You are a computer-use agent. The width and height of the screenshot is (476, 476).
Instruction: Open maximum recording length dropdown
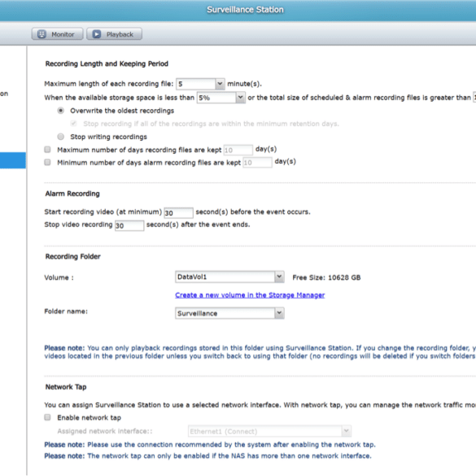click(x=220, y=84)
